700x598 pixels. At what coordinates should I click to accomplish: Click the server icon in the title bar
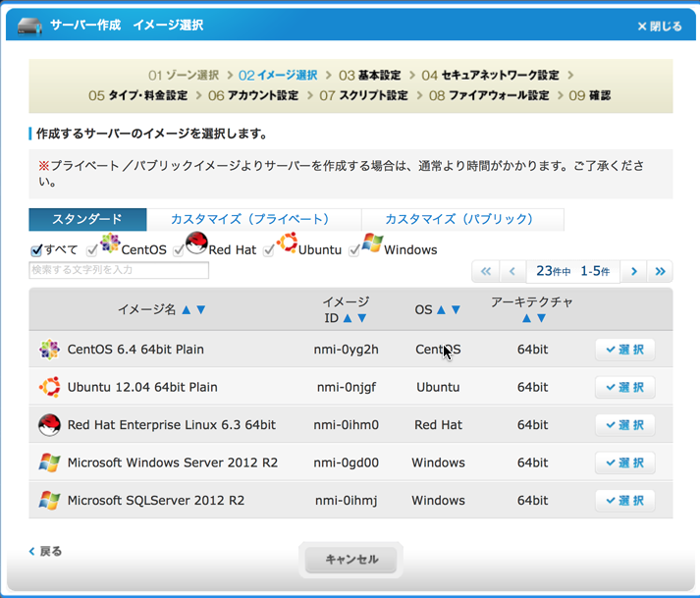tap(29, 26)
